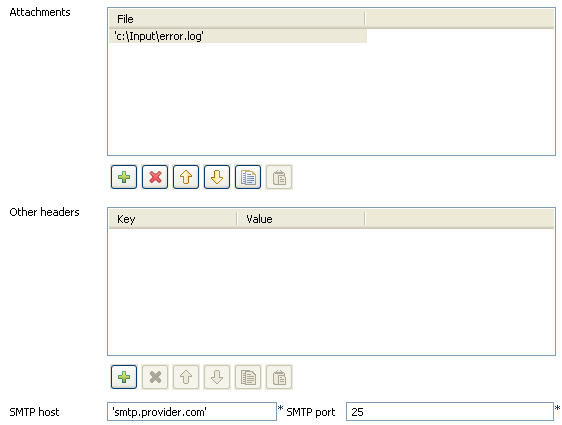
Task: Click disabled move up arrow under Other headers
Action: pos(186,377)
